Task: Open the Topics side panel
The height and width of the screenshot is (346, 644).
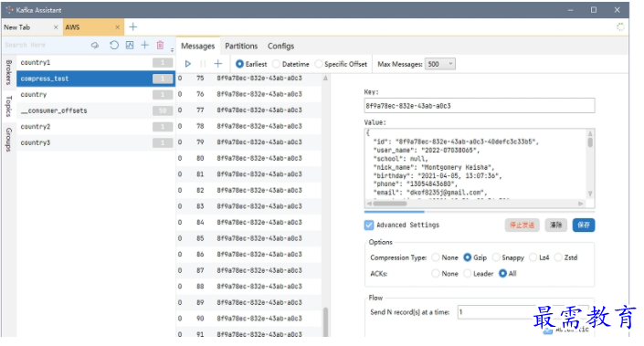Action: (x=8, y=106)
